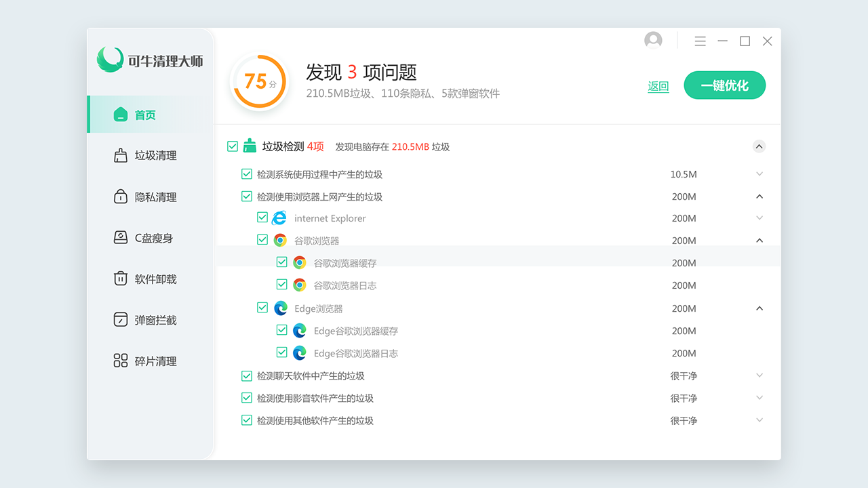
Task: Uncheck the 检测聊天软件中产生的垃圾 item
Action: 246,375
